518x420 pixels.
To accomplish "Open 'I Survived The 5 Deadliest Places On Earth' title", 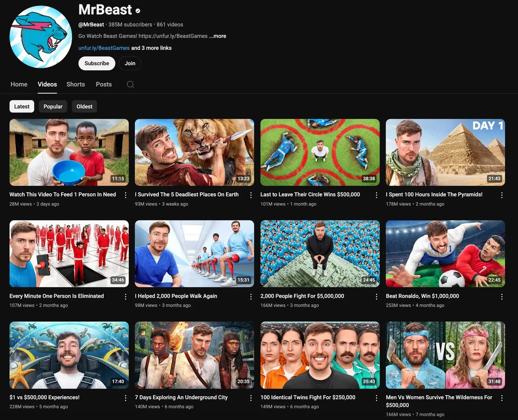I will click(187, 194).
